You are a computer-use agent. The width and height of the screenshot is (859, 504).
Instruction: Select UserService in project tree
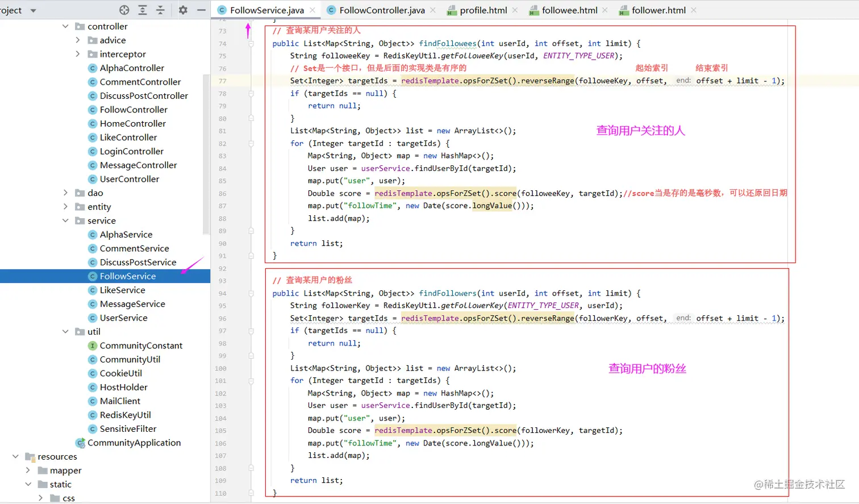(124, 318)
